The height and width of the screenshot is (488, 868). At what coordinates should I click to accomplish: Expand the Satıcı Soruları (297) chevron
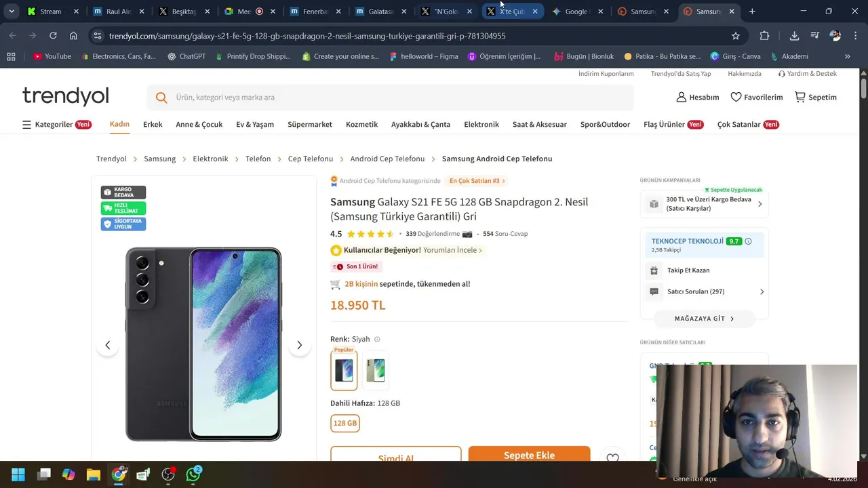point(762,291)
